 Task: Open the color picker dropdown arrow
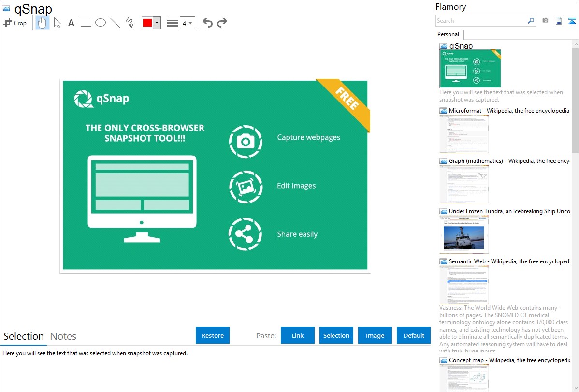[157, 23]
